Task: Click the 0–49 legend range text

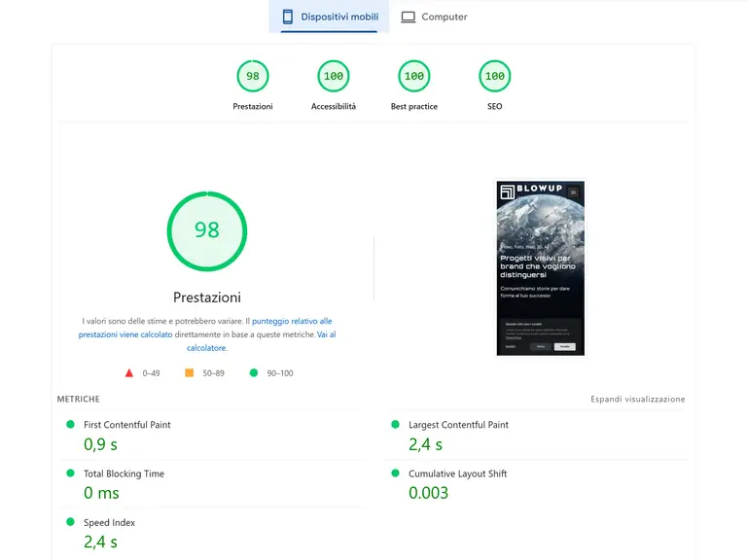Action: tap(151, 373)
